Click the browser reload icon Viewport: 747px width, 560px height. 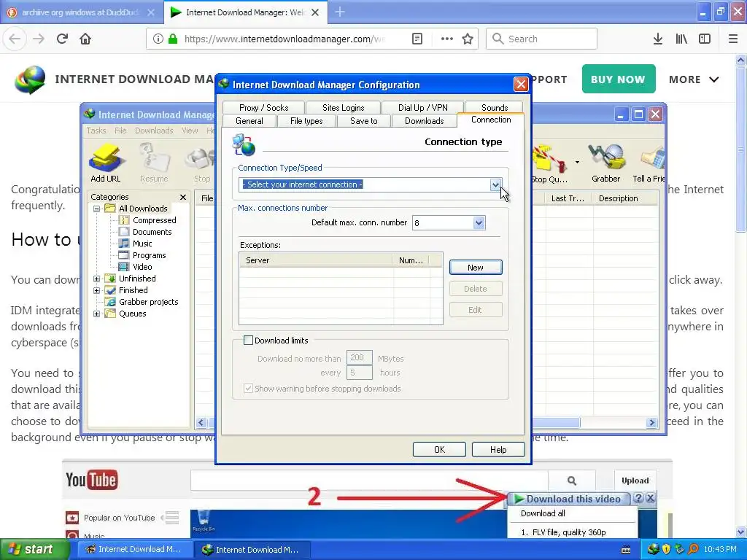tap(62, 39)
